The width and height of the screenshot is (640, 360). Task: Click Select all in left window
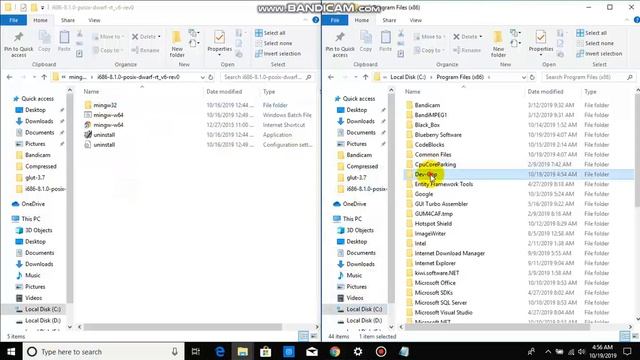click(270, 33)
